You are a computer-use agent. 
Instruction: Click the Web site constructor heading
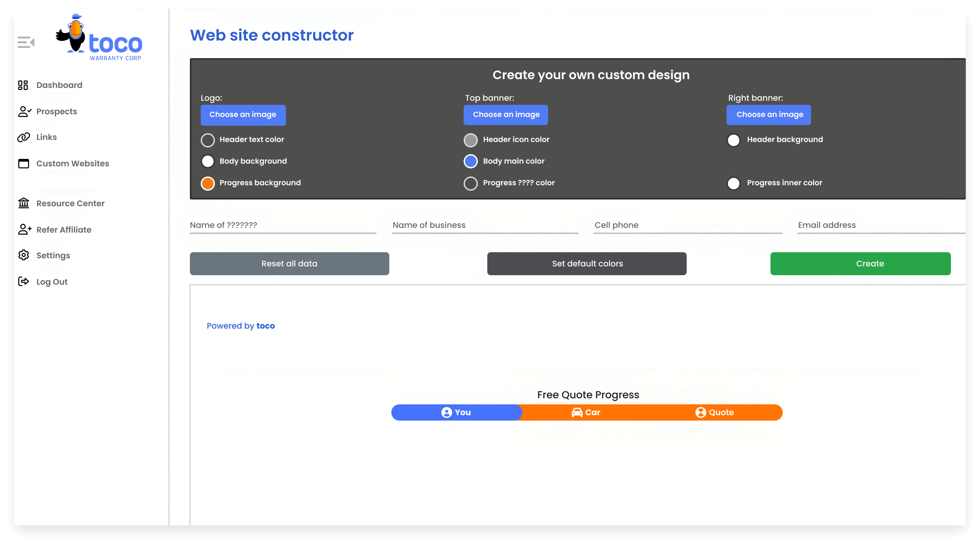point(272,35)
